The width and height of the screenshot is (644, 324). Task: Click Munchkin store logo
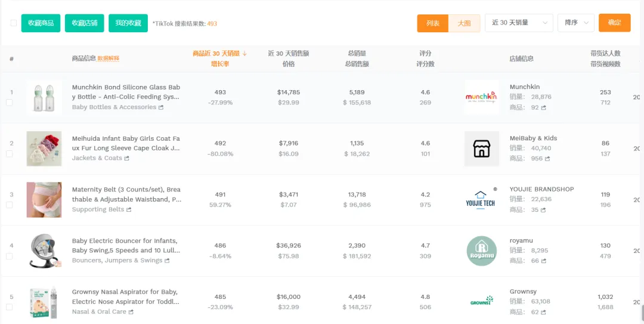pyautogui.click(x=481, y=97)
